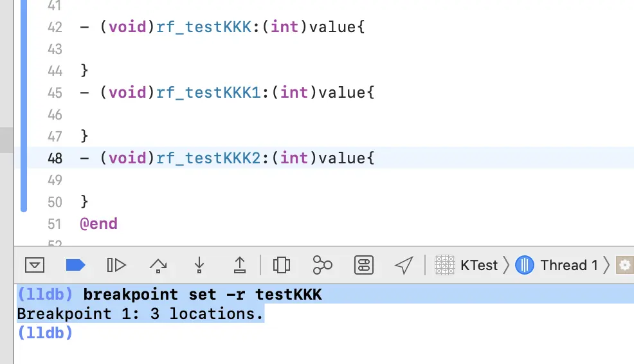Screen dimensions: 634x364
Task: Click the method name rf_testKKK2
Action: (x=208, y=158)
